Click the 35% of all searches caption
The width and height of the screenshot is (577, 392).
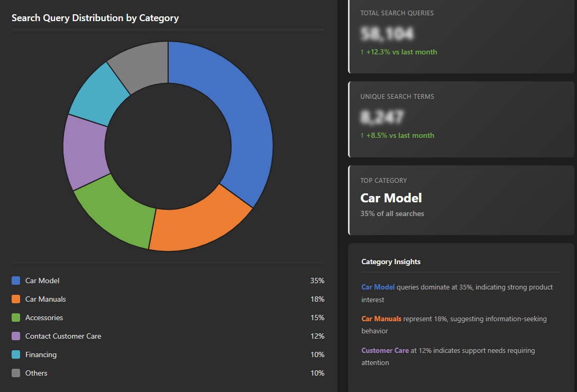[392, 213]
